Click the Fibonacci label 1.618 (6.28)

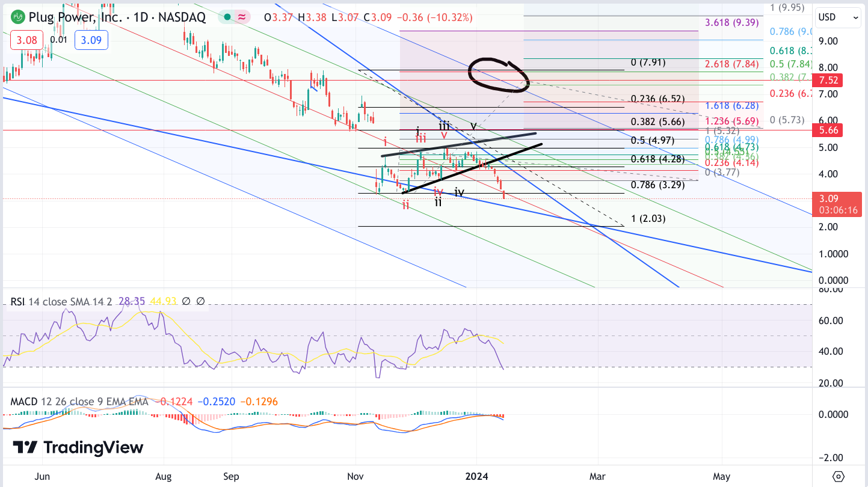731,105
